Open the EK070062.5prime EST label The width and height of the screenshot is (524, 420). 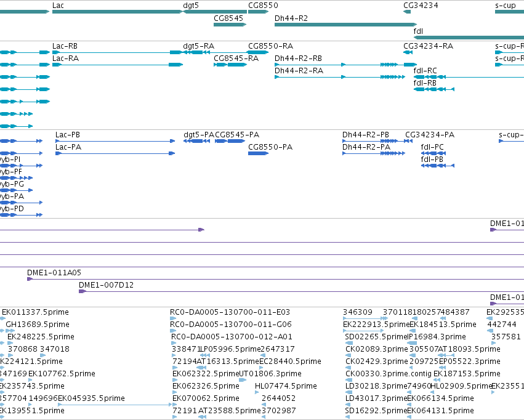206,398
